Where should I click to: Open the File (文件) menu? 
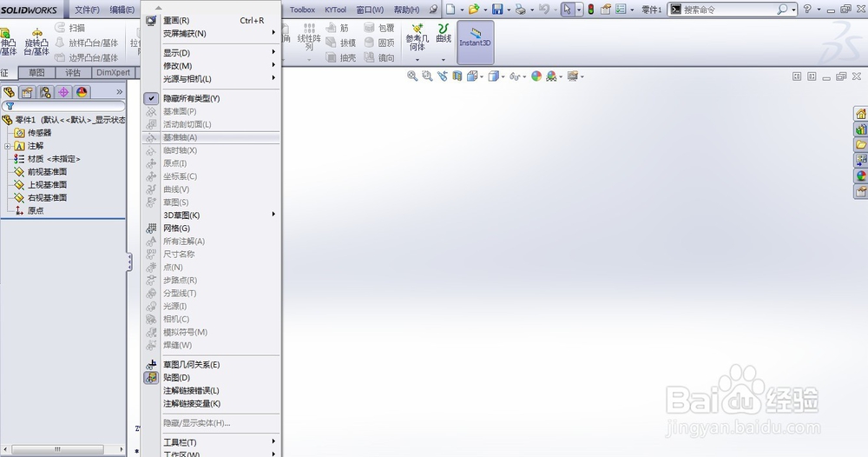click(87, 10)
